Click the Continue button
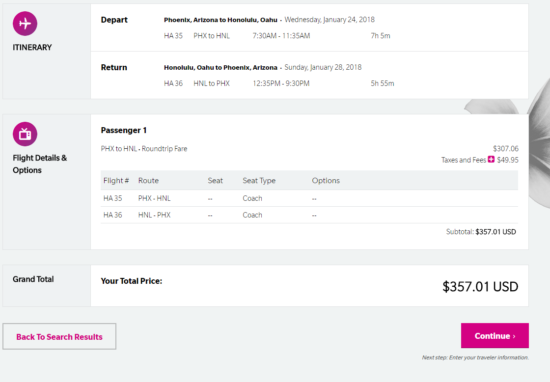This screenshot has height=382, width=550. pyautogui.click(x=495, y=336)
